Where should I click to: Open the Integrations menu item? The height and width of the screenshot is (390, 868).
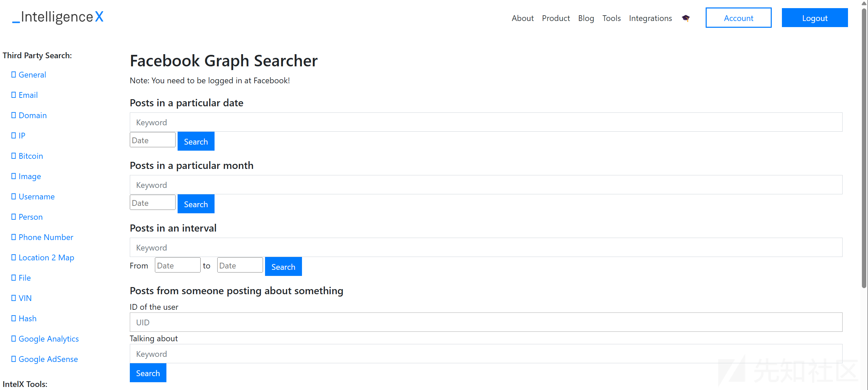pyautogui.click(x=650, y=18)
